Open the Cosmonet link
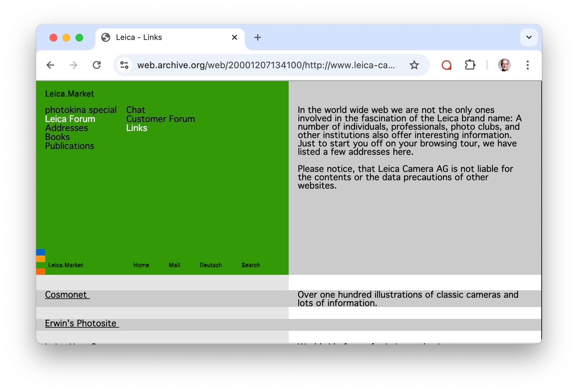The image size is (578, 392). 66,295
